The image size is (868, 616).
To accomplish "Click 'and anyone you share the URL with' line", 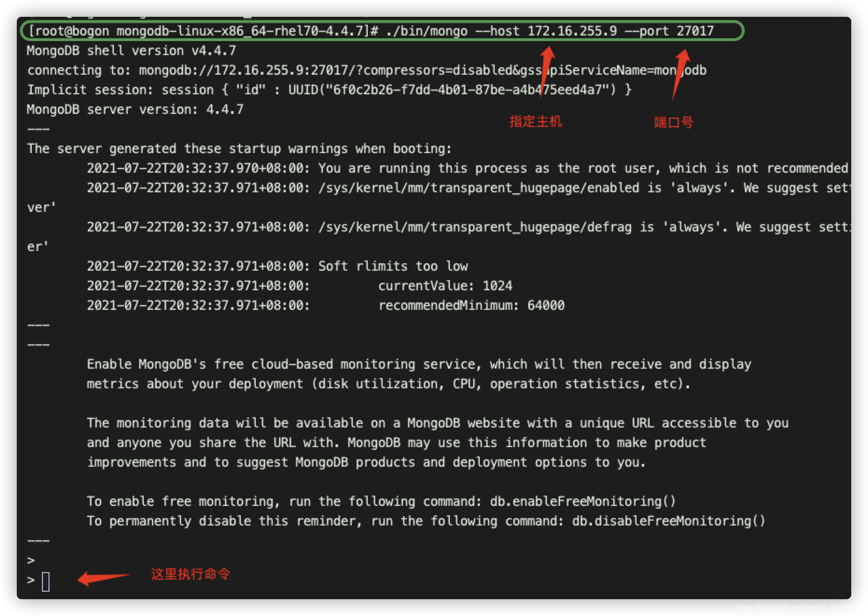I will click(x=397, y=443).
